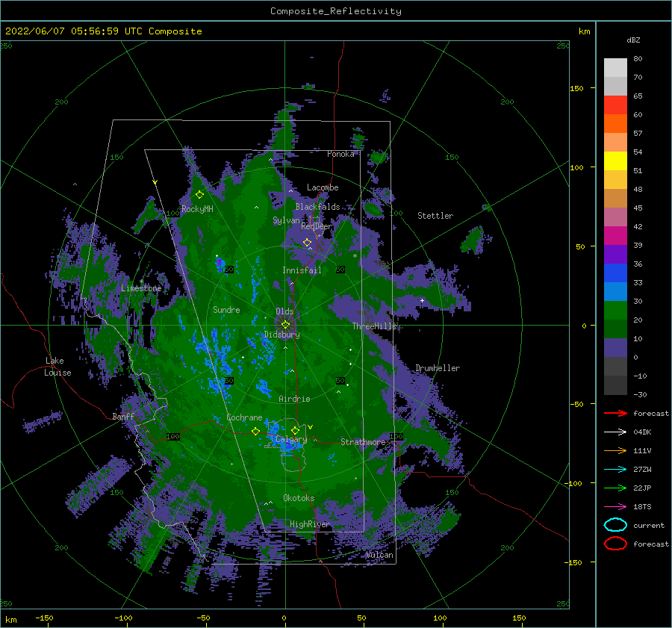
Task: Click the red 'forecast' ellipse legend icon
Action: [x=615, y=544]
